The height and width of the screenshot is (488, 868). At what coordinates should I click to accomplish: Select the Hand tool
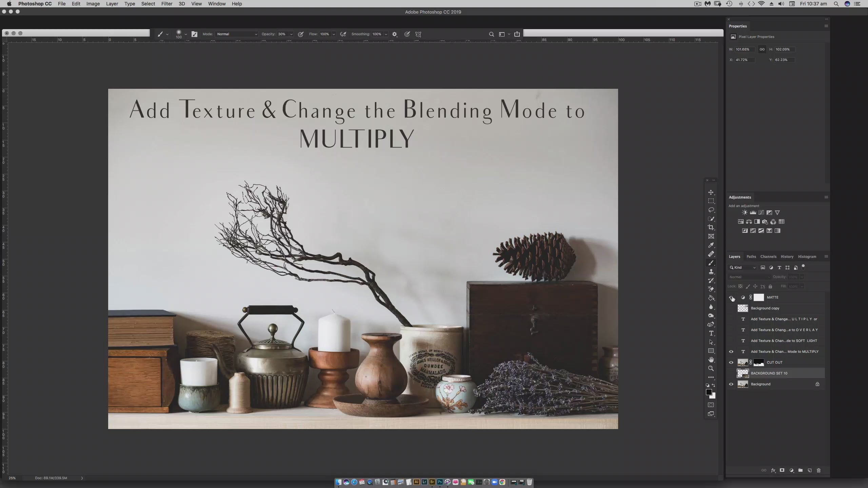point(711,360)
